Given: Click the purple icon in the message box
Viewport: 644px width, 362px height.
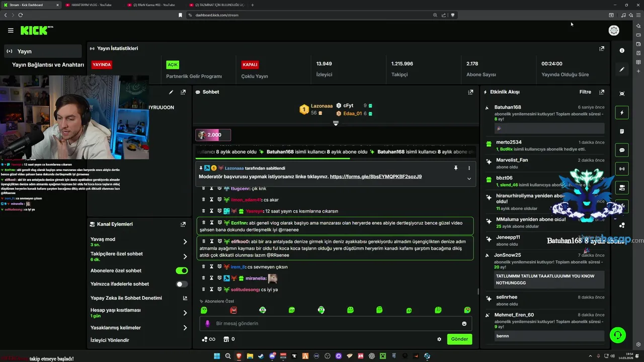Looking at the screenshot, I should click(207, 324).
